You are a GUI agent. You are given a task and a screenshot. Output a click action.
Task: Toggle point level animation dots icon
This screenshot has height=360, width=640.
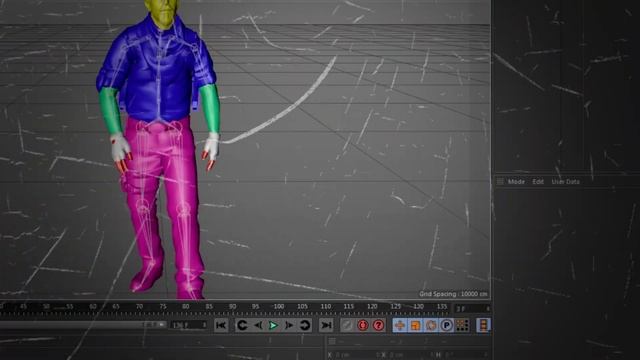(462, 325)
